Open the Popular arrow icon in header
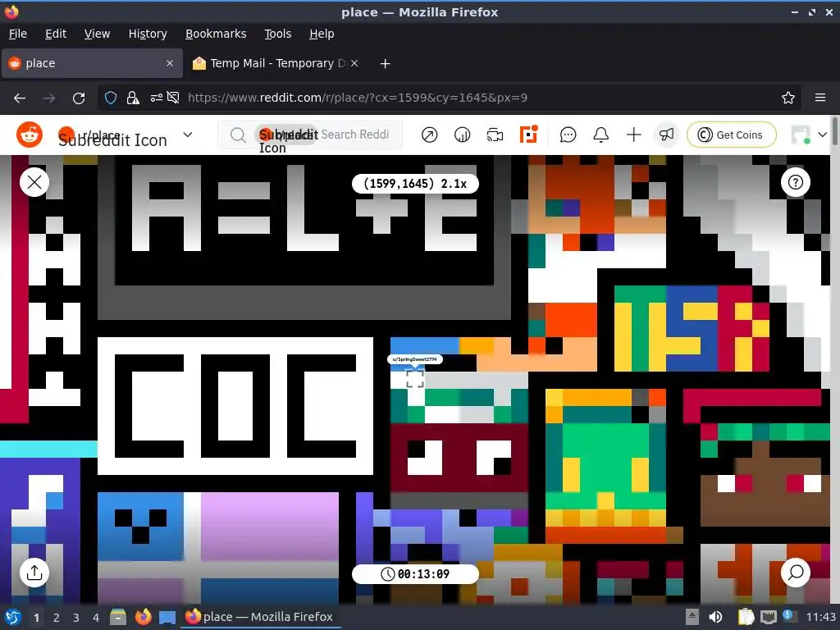The height and width of the screenshot is (630, 840). click(429, 135)
